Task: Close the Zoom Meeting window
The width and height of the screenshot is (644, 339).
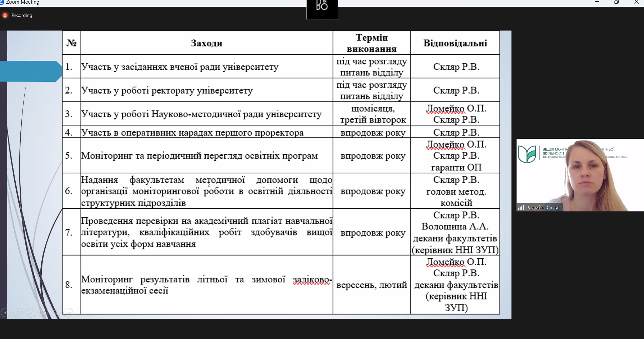Action: point(636,2)
